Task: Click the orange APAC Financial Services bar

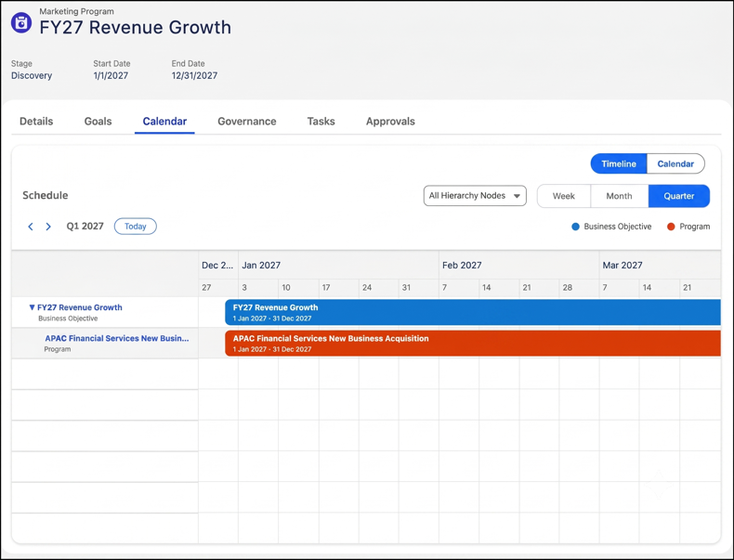Action: pyautogui.click(x=473, y=344)
